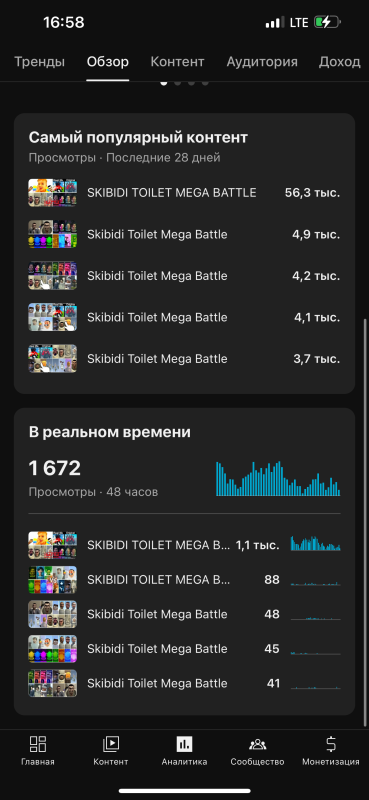Open the Главная dashboard icon
This screenshot has height=800, width=369.
coord(38,744)
